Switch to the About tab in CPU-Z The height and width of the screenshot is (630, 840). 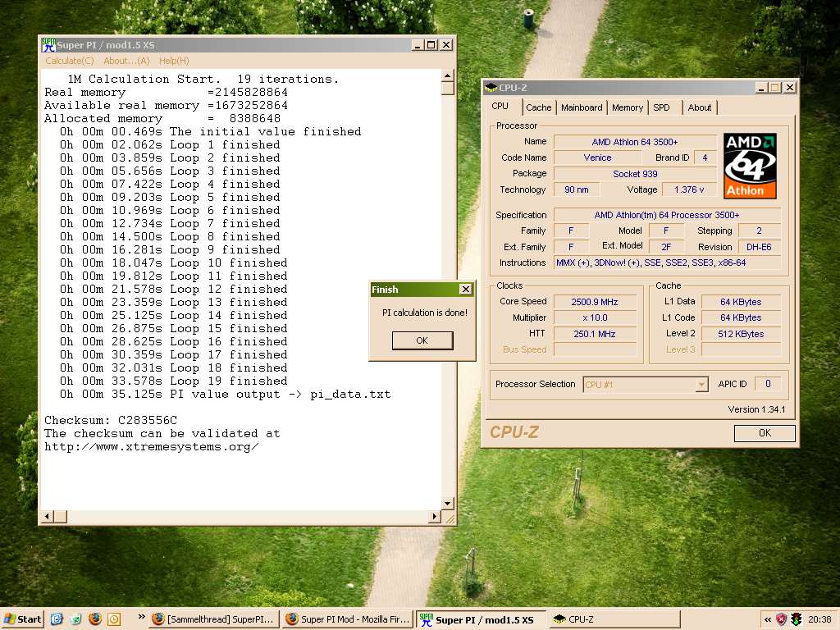pyautogui.click(x=700, y=107)
